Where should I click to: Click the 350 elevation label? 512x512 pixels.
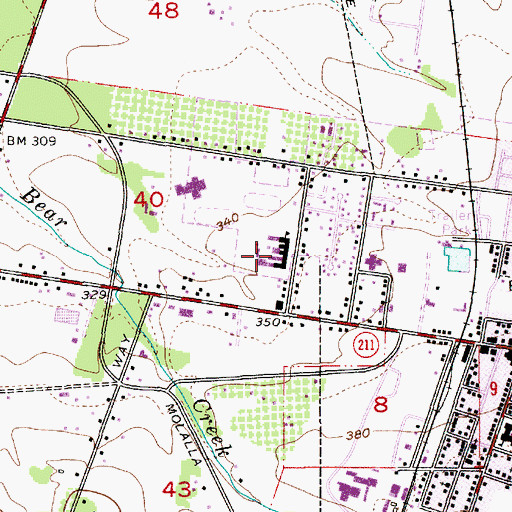268,322
